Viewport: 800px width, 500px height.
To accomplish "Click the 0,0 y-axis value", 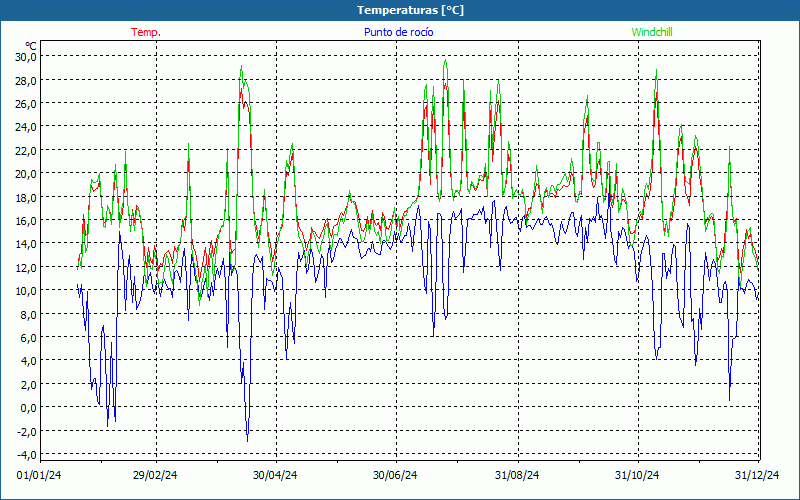I will click(x=28, y=407).
